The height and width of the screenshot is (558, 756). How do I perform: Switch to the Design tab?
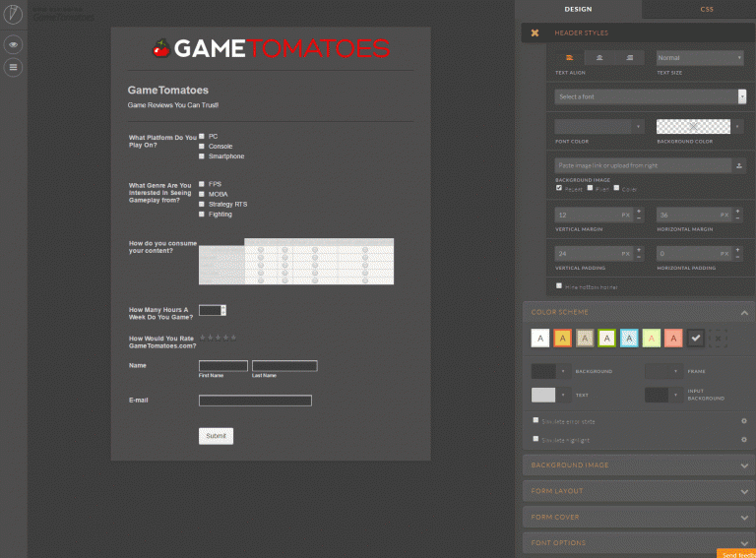click(578, 9)
